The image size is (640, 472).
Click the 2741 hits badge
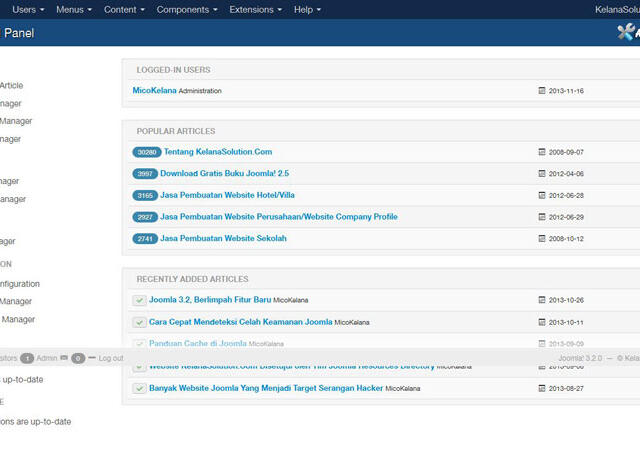[x=145, y=239]
